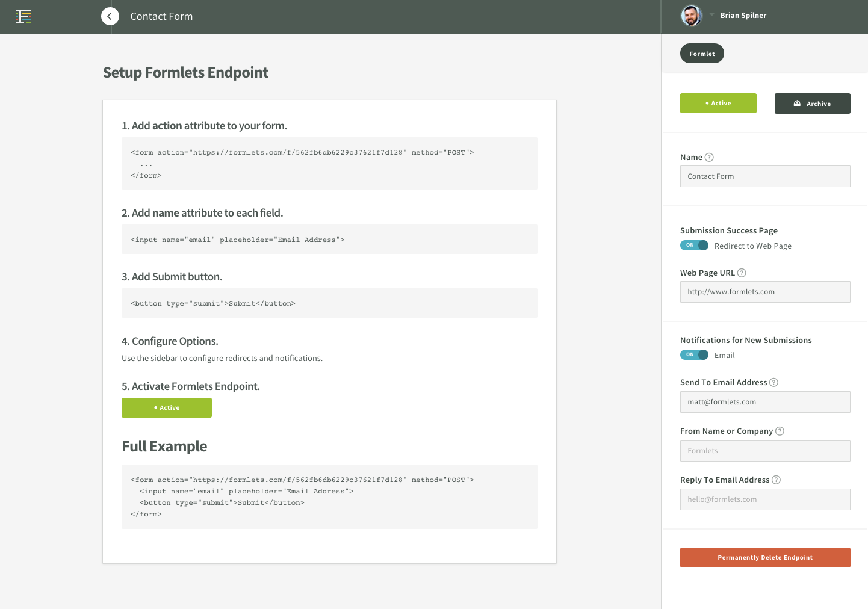Click the Name field showing Contact Form
The height and width of the screenshot is (609, 868).
click(x=765, y=176)
